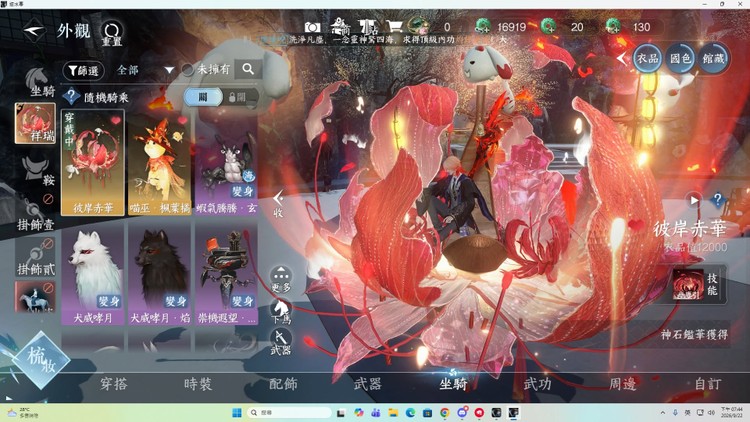Go back using the arrow beside 外觀
Viewport: 750px width, 422px height.
tap(34, 31)
